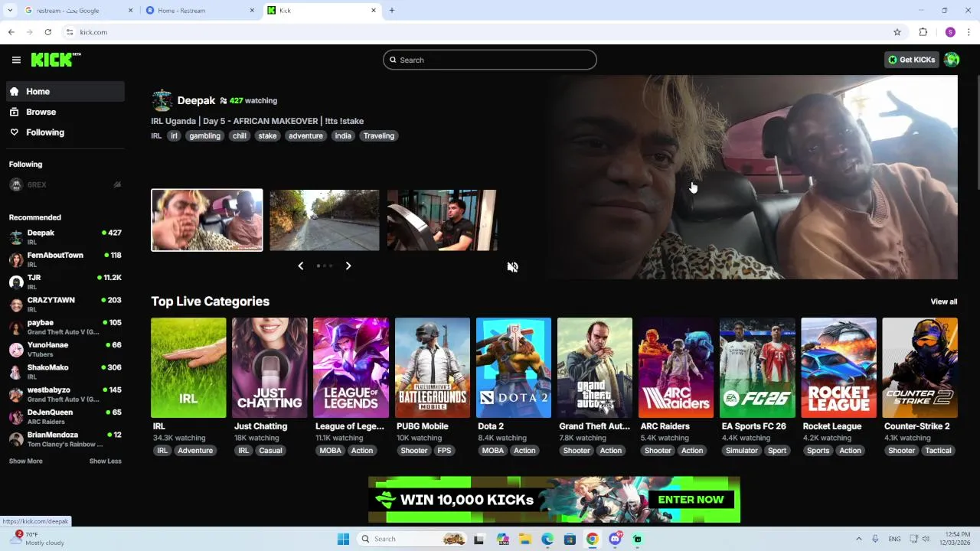Go to the next featured stream with the right arrow
The image size is (980, 551).
click(348, 266)
